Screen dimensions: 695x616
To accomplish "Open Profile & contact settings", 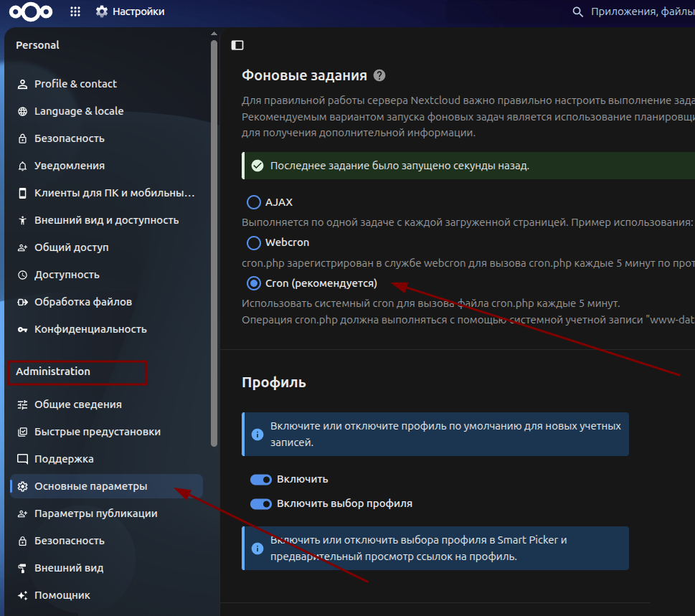I will (x=106, y=84).
